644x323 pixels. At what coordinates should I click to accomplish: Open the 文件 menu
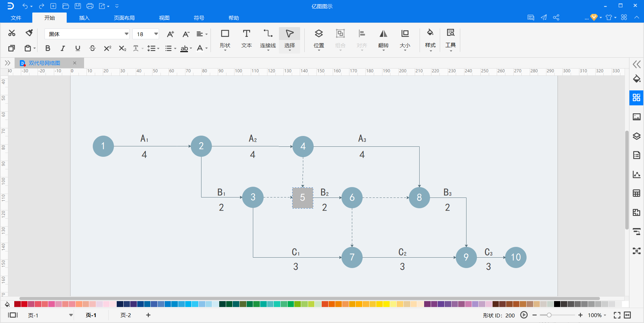pos(16,18)
